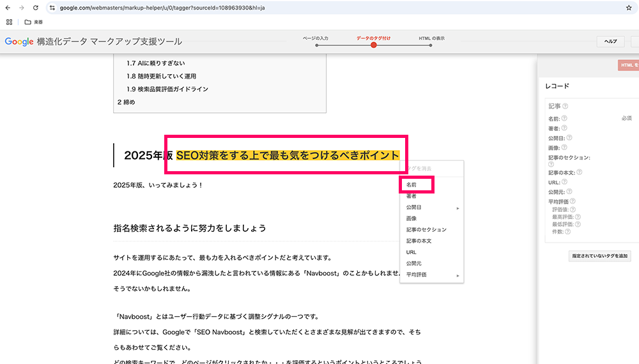Open help icon beside 件数 field
639x364 pixels.
pos(567,231)
